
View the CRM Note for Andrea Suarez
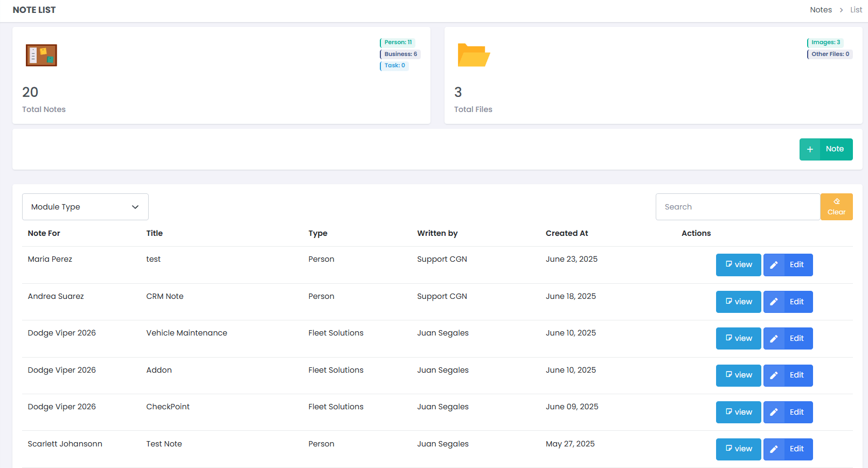pyautogui.click(x=738, y=302)
